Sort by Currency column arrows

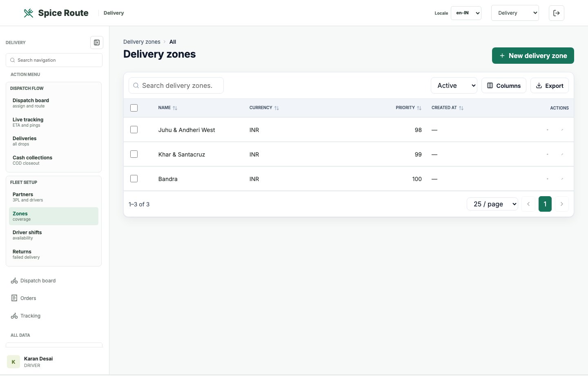(277, 108)
